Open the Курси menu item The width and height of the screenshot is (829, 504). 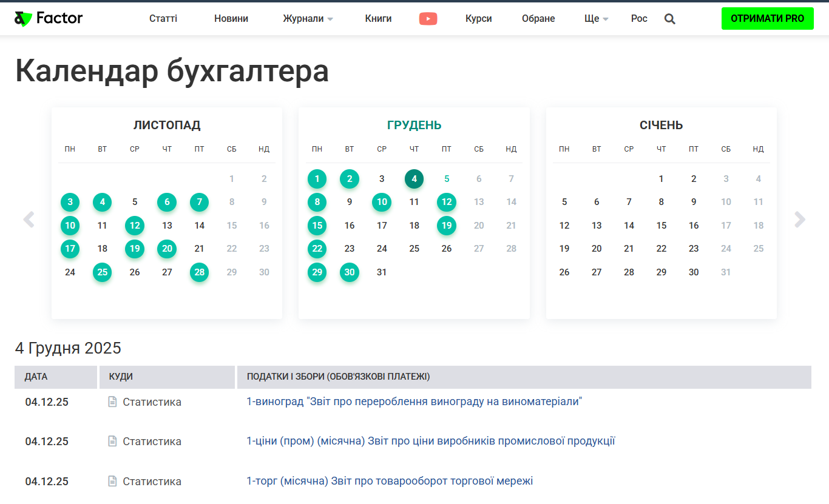[478, 19]
